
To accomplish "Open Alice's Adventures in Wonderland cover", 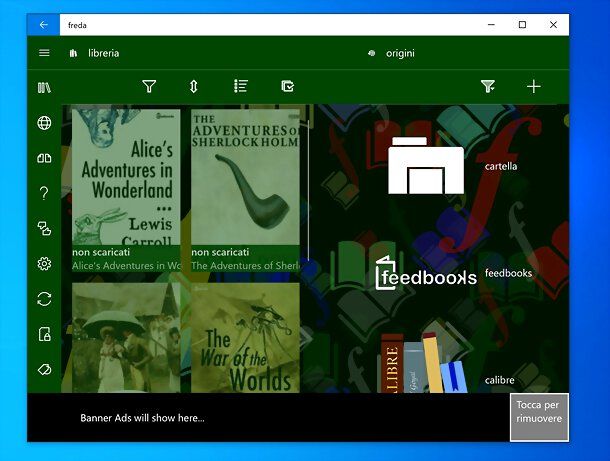I will pyautogui.click(x=126, y=177).
